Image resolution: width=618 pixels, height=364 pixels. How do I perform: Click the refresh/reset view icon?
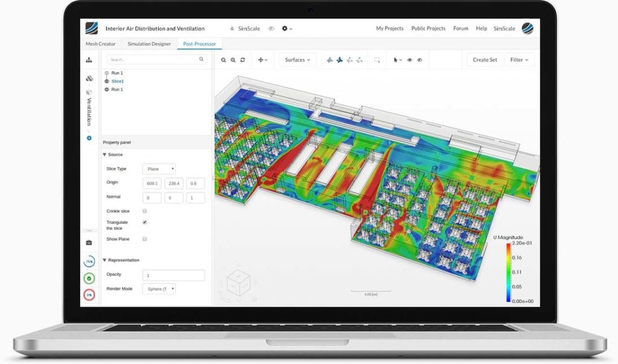click(243, 60)
